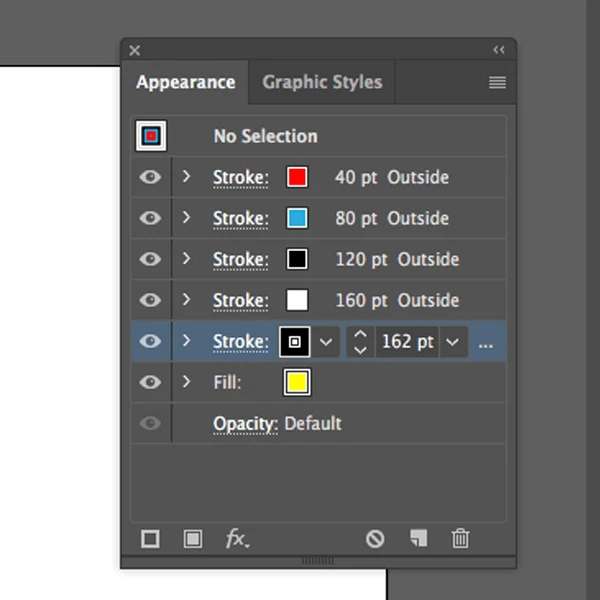Hide the yellow Fill attribute
This screenshot has width=600, height=600.
[150, 382]
